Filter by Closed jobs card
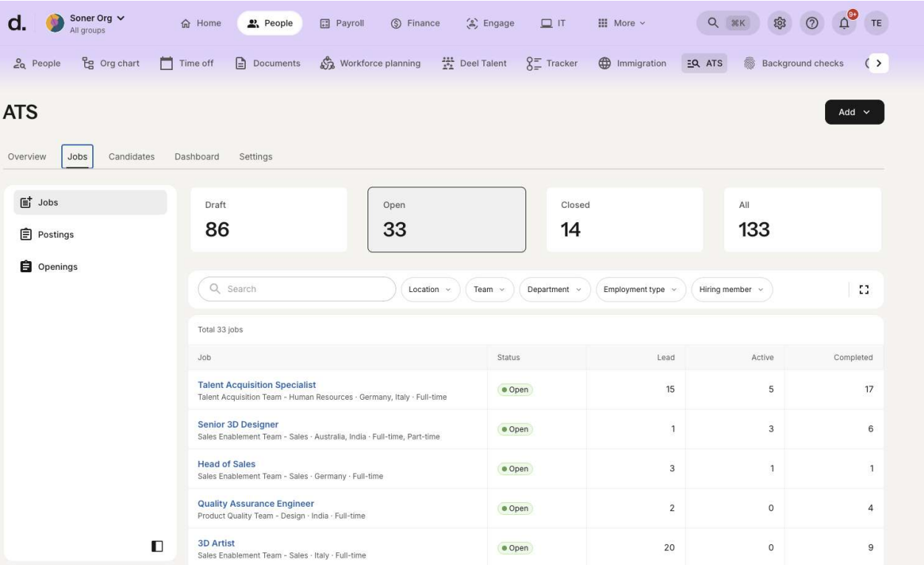 (624, 220)
